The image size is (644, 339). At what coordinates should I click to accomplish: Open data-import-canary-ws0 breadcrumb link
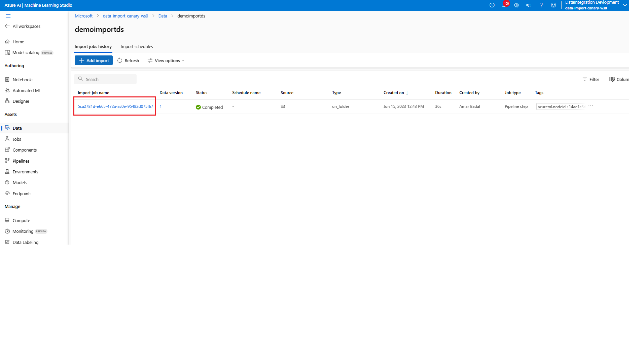pyautogui.click(x=126, y=16)
